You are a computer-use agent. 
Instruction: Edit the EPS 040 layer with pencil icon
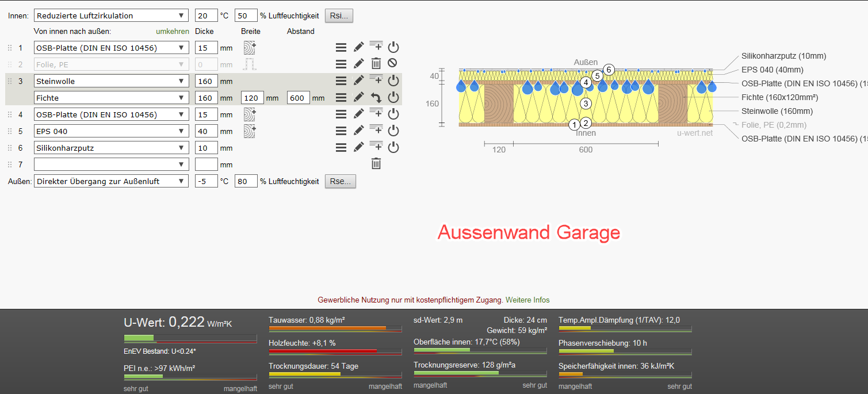358,131
